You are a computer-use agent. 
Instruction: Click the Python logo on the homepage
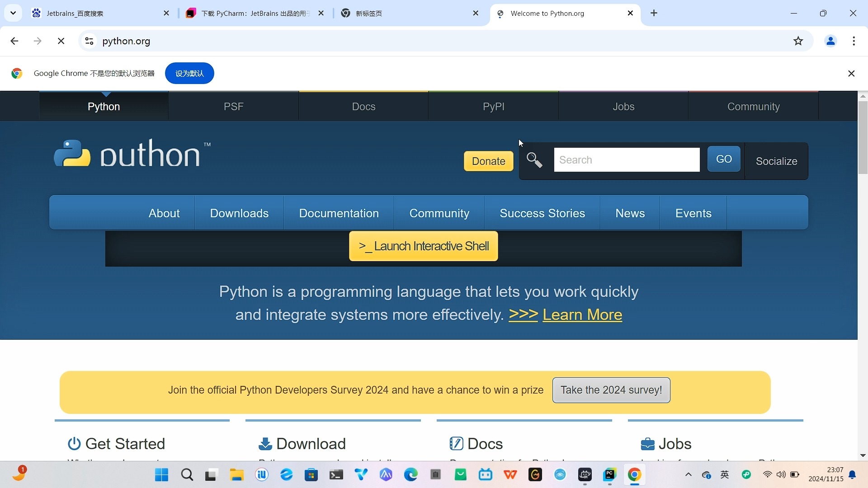(131, 153)
